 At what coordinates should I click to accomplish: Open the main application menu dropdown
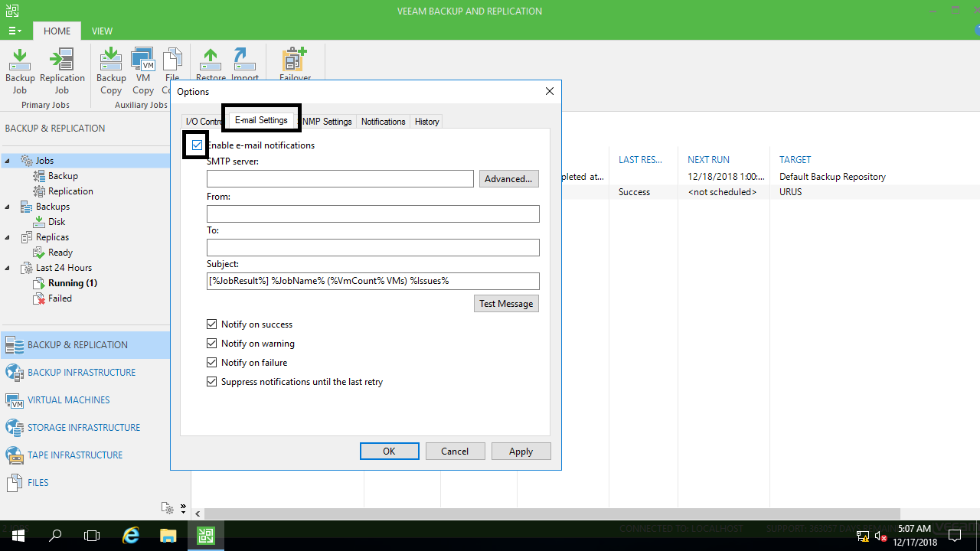pos(15,31)
